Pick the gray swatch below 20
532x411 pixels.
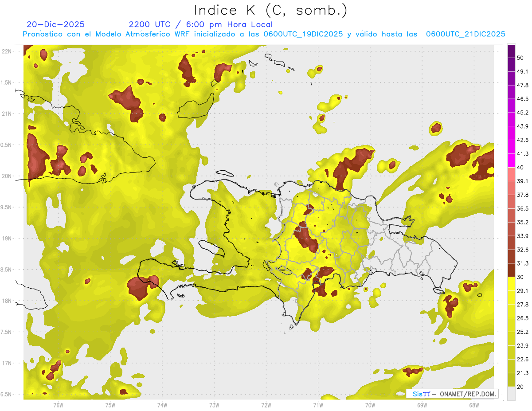pos(511,394)
